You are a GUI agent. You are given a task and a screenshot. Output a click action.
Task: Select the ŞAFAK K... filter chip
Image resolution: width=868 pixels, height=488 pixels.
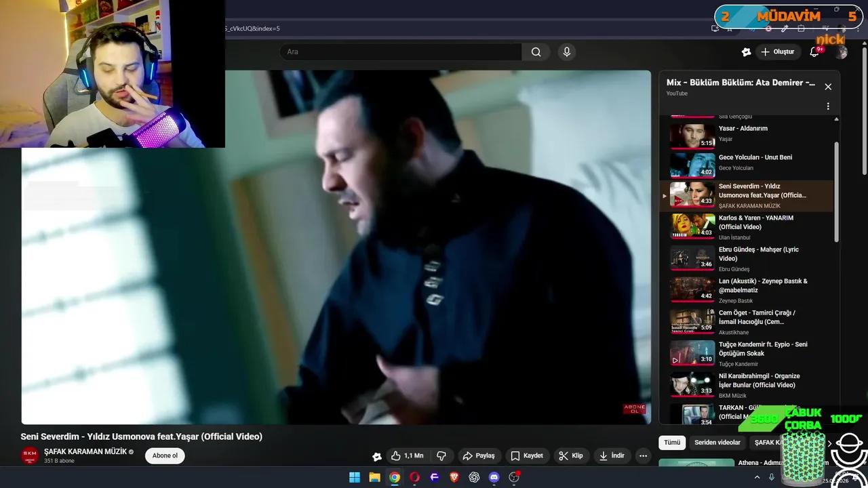[768, 443]
